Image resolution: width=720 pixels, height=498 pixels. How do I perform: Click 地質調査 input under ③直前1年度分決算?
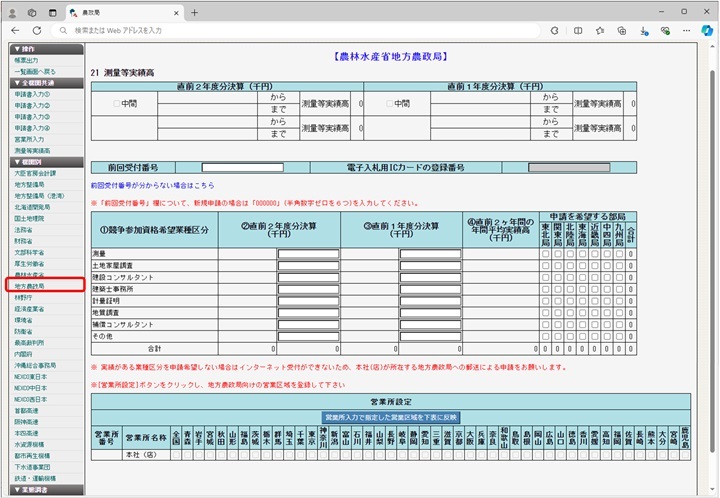430,313
